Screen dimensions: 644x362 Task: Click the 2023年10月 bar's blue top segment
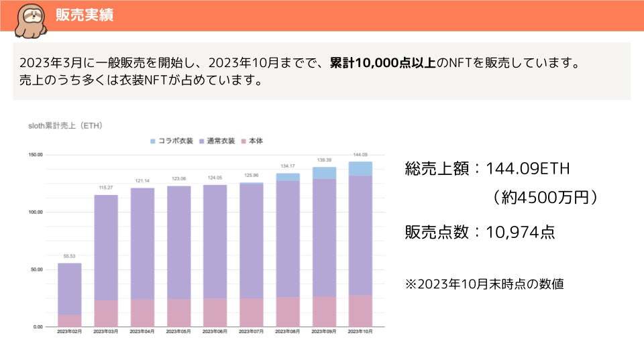360,168
